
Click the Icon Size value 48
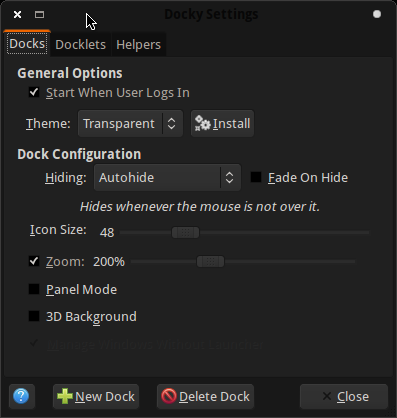coord(107,232)
